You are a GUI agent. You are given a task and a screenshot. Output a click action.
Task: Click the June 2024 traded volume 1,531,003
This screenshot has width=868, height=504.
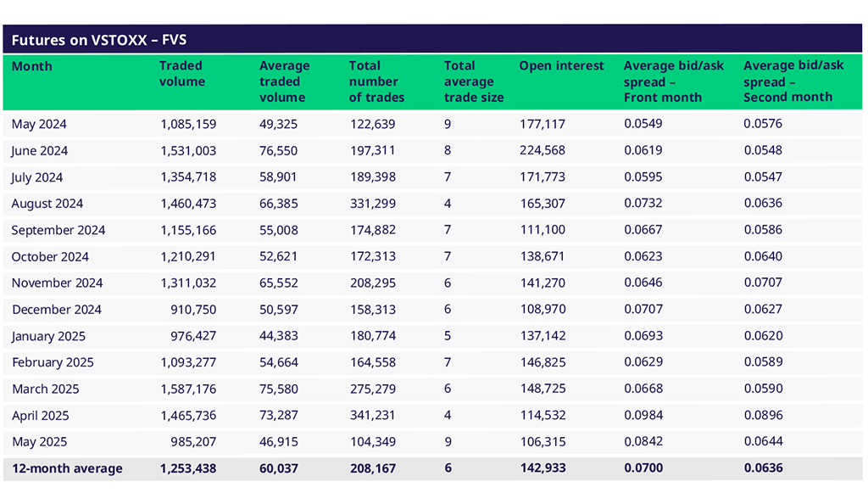point(188,151)
